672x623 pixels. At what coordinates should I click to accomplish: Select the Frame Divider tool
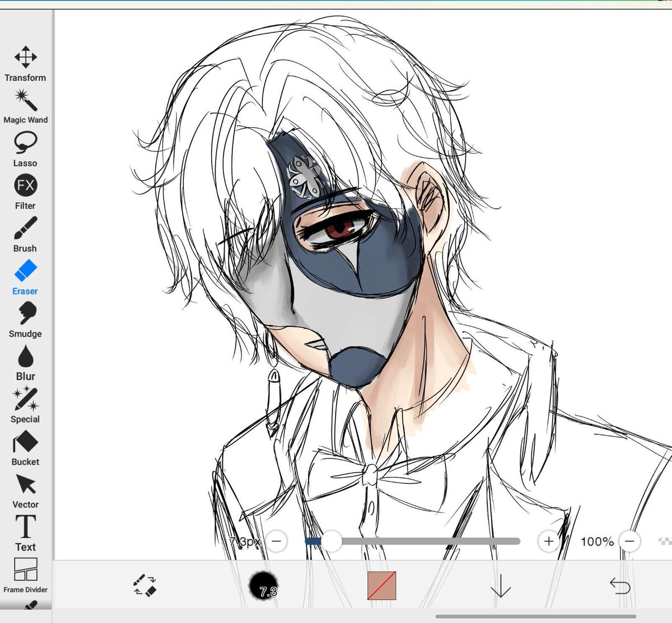25,575
